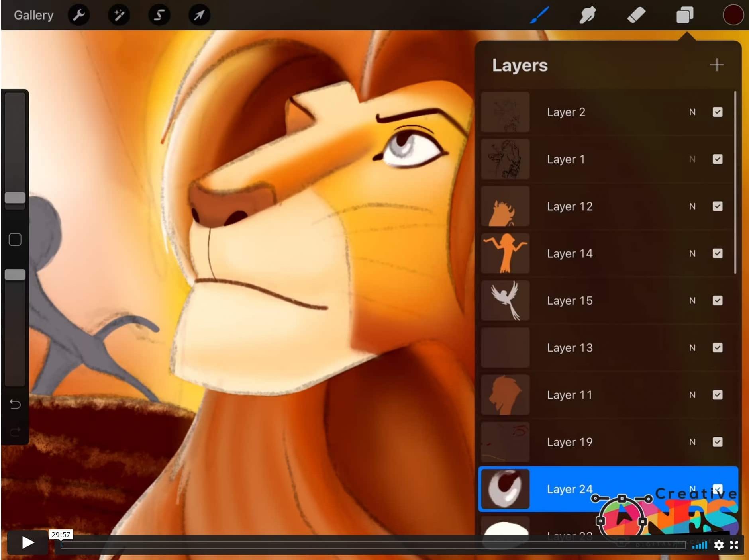Viewport: 749px width, 560px height.
Task: Open blend mode N for Layer 12
Action: (692, 207)
